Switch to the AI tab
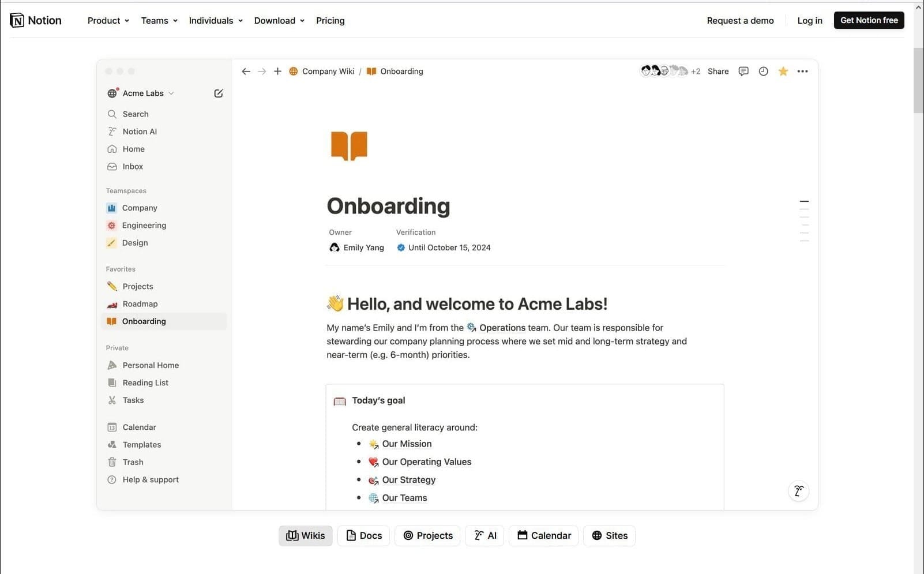Viewport: 924px width, 574px height. pos(484,535)
